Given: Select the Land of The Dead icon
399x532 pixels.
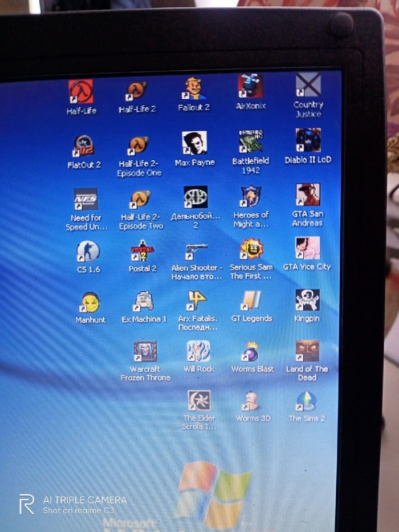Looking at the screenshot, I should [307, 351].
